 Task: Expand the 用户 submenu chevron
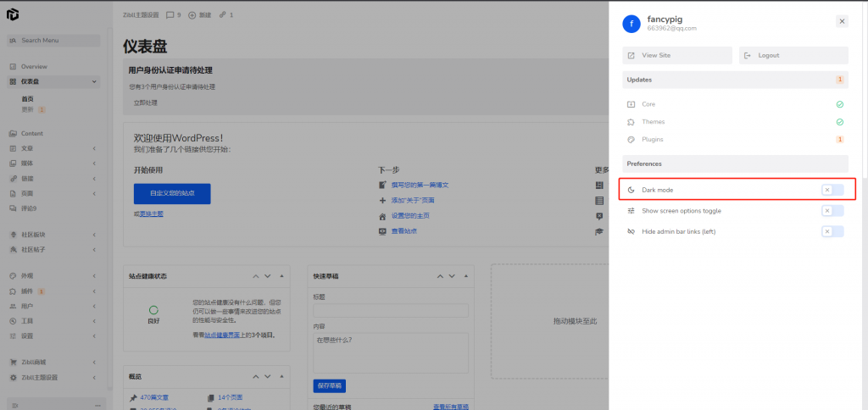94,306
